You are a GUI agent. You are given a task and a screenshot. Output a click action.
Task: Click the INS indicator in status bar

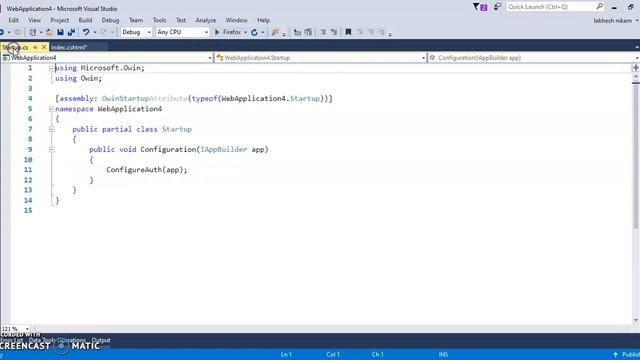tap(443, 354)
